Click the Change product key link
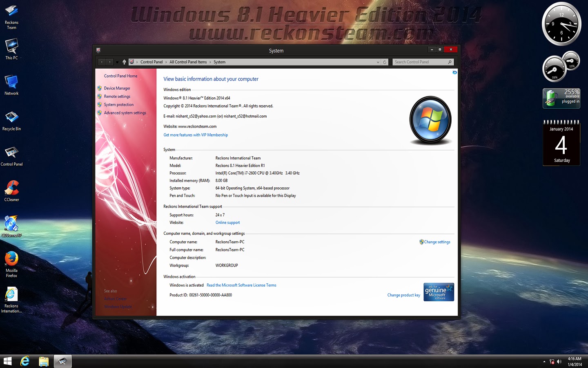 pyautogui.click(x=403, y=295)
